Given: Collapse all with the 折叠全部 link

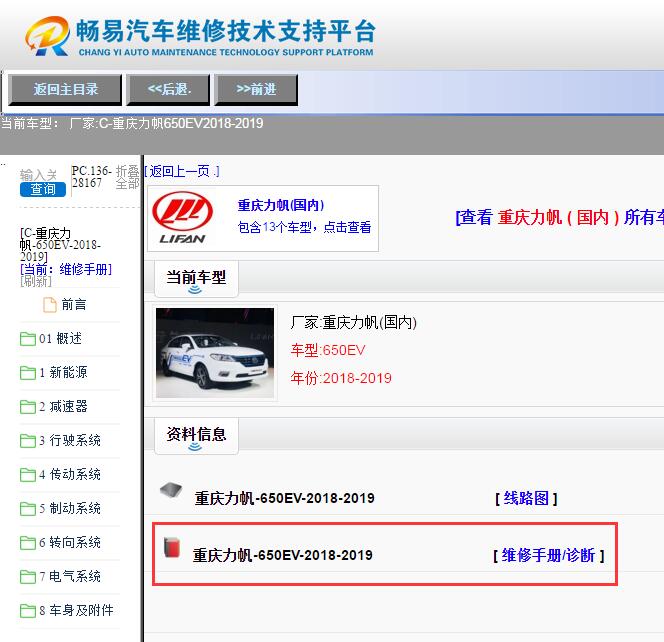Looking at the screenshot, I should 127,177.
